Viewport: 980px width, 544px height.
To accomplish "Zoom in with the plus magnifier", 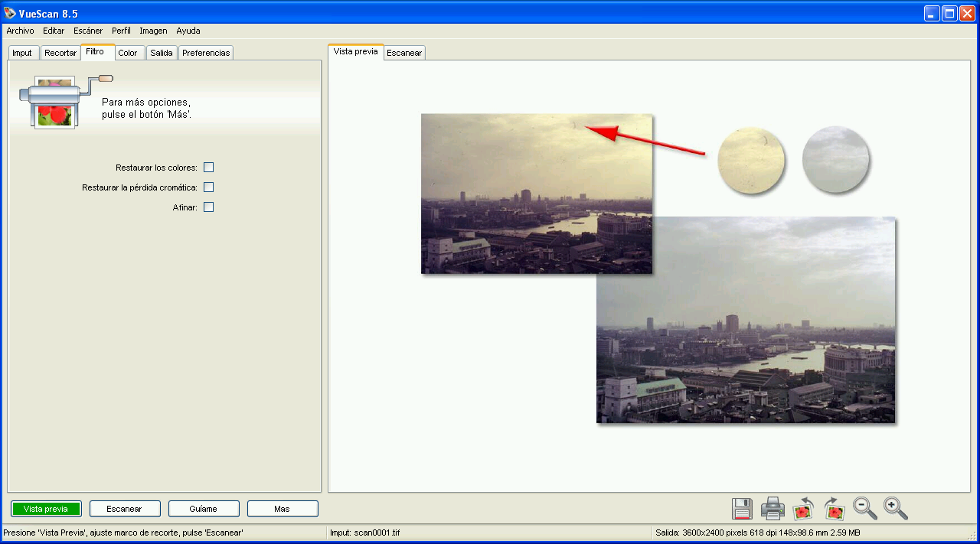I will click(x=896, y=508).
